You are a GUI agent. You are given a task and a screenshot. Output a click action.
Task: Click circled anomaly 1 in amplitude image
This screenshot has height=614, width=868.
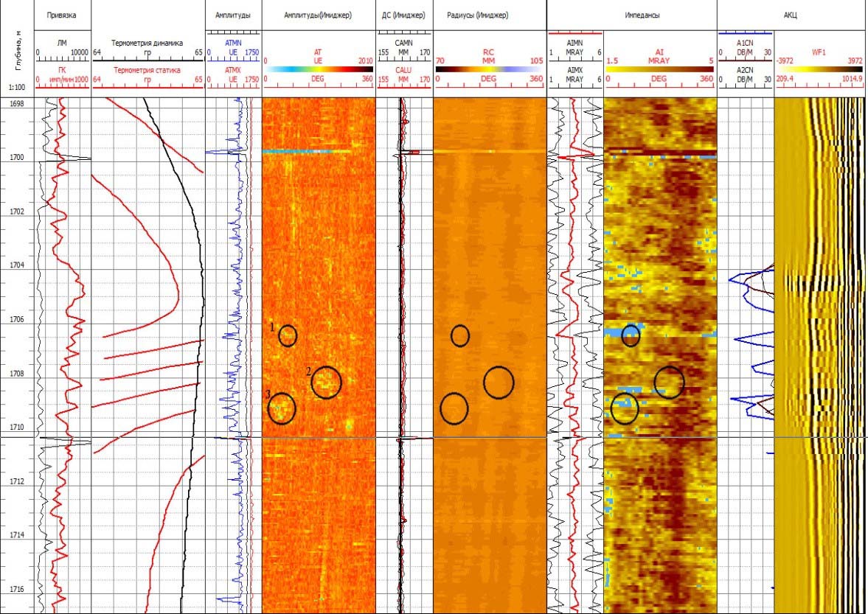tap(288, 335)
